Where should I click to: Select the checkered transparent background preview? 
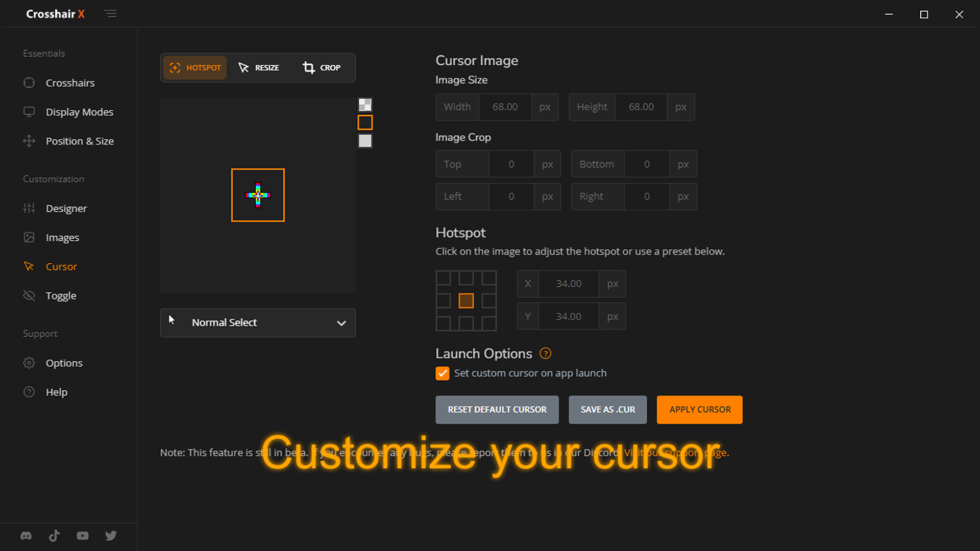[365, 105]
